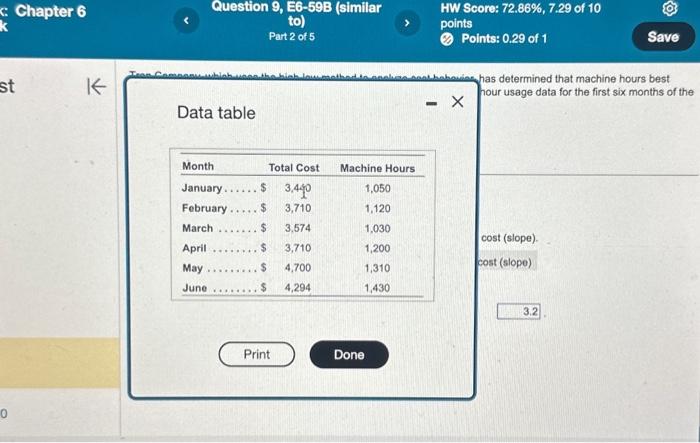The width and height of the screenshot is (700, 443).
Task: Go to the next question arrow
Action: coord(407,22)
